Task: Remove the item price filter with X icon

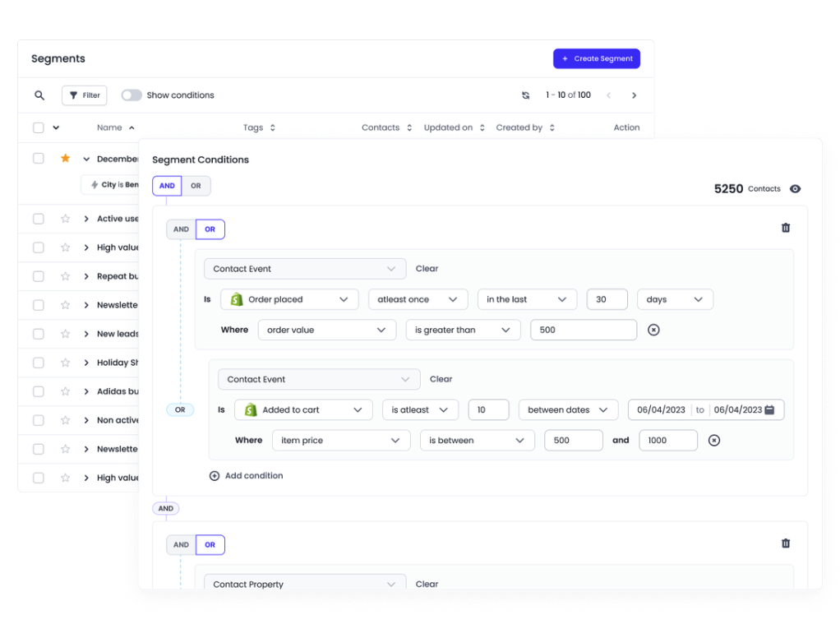Action: 714,441
